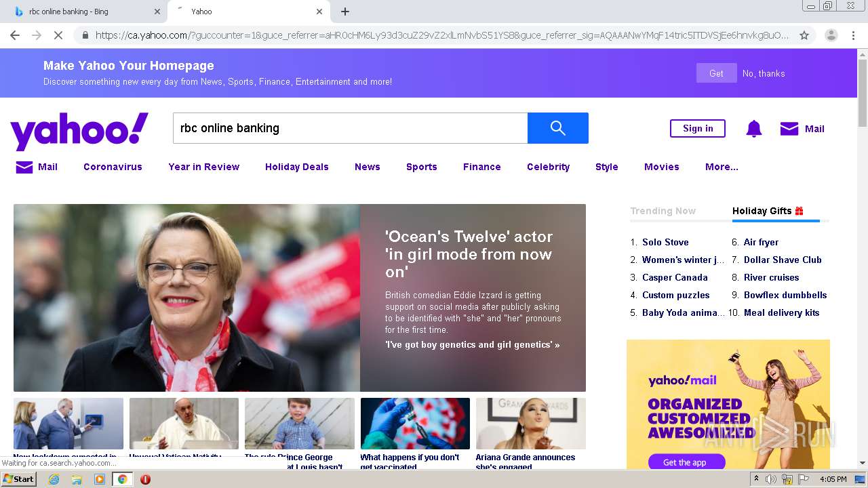The image size is (868, 488).
Task: Click the Yahoo logo
Action: click(79, 130)
